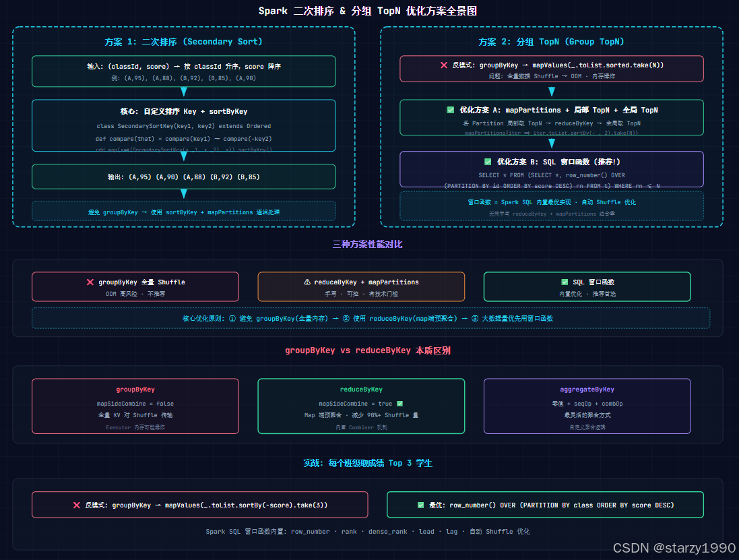Click the warning triangle before reduceByKey + mapPartitions
This screenshot has width=739, height=560.
(307, 282)
